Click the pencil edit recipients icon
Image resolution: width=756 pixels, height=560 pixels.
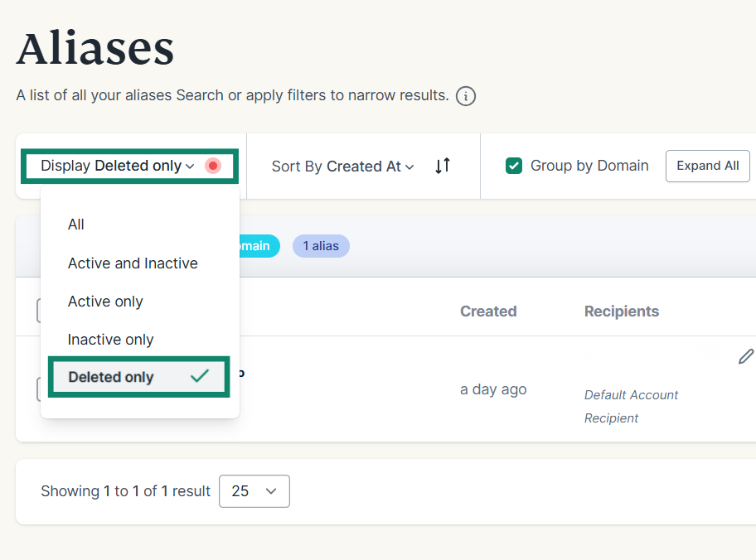point(746,356)
